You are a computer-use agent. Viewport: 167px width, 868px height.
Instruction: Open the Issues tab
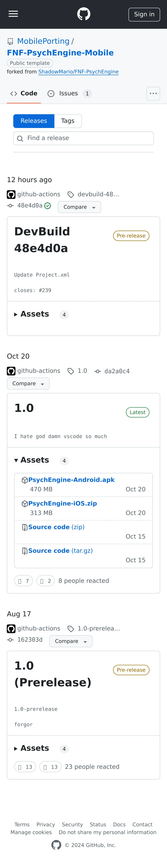pos(68,93)
